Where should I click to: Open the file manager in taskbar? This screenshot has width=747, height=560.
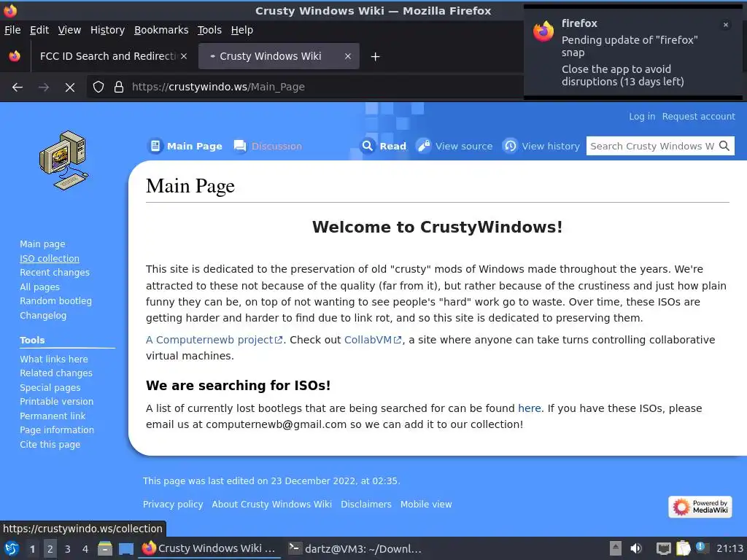pos(105,548)
